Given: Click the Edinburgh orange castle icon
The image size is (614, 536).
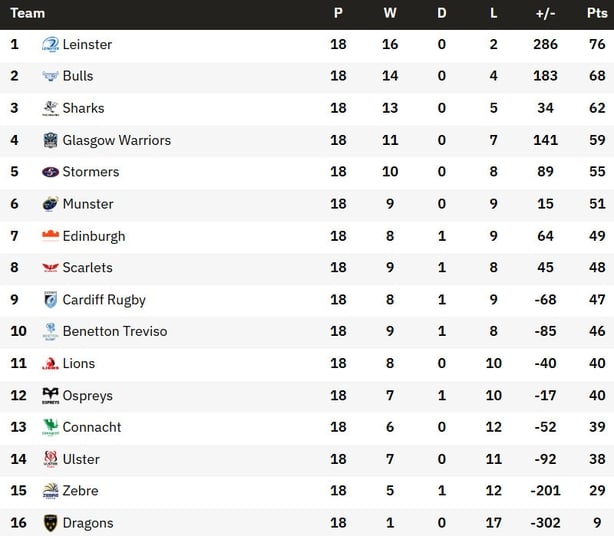Looking at the screenshot, I should [51, 236].
